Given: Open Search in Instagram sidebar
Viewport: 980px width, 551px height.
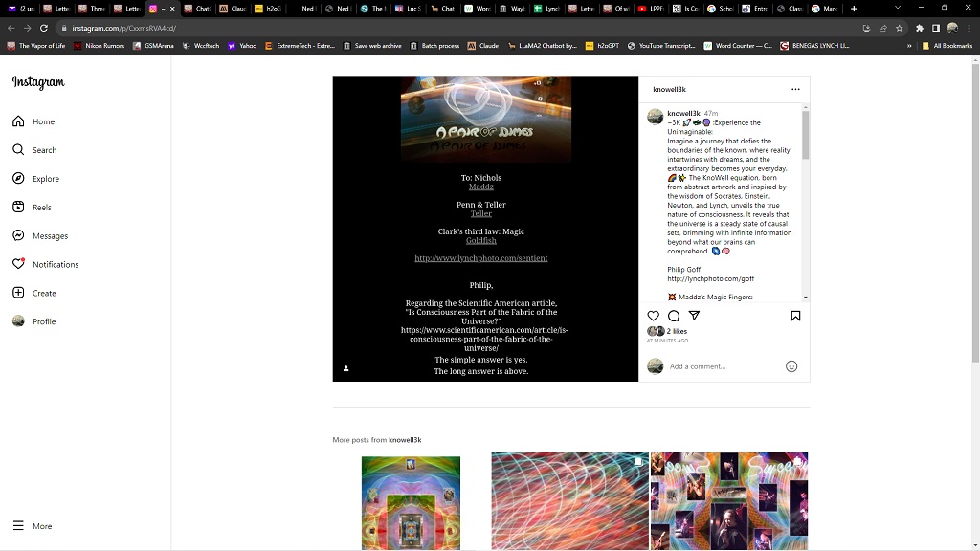Looking at the screenshot, I should [34, 150].
